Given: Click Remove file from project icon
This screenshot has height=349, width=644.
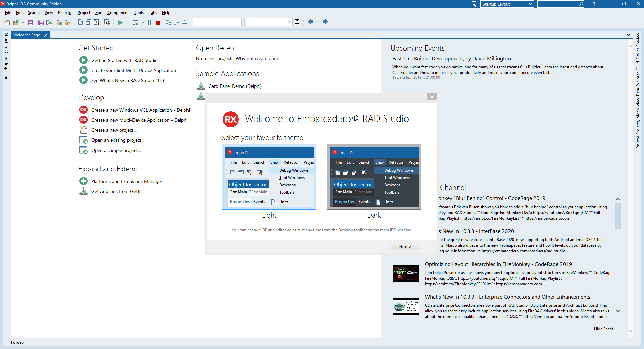Looking at the screenshot, I should (x=68, y=22).
